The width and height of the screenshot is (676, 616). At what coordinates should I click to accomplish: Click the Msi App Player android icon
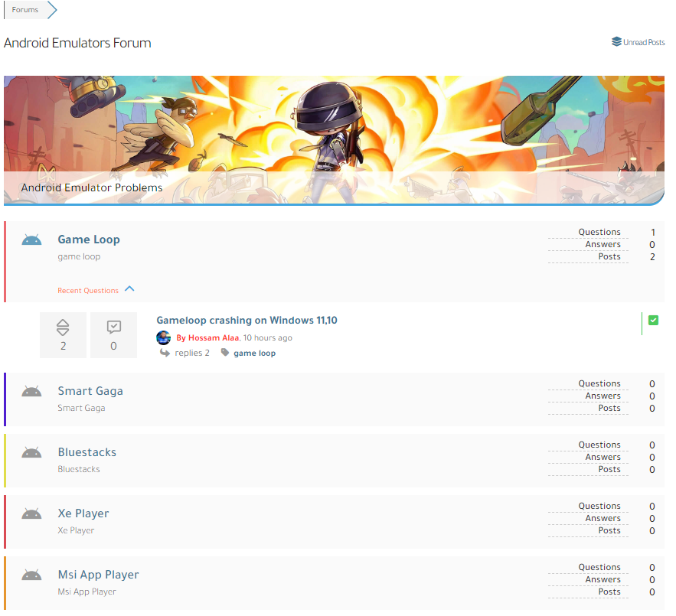(32, 575)
